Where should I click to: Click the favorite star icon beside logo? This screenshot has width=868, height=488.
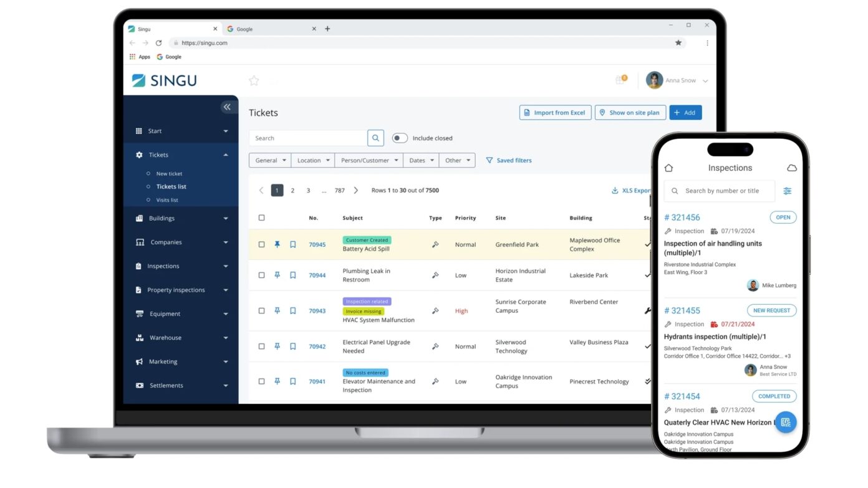click(254, 80)
